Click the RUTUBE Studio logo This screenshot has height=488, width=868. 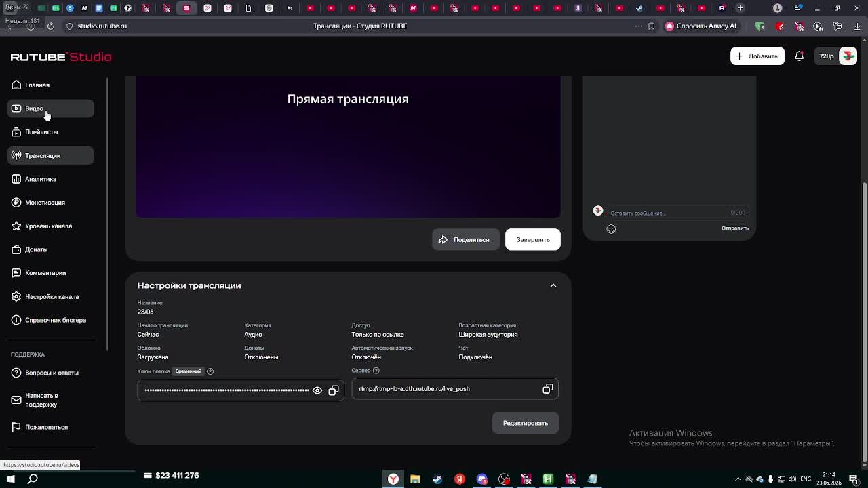pyautogui.click(x=61, y=57)
